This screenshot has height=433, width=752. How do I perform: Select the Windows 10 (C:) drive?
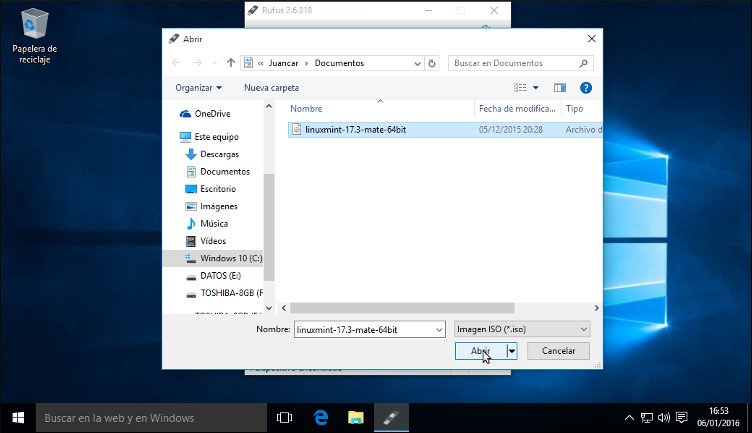[x=223, y=258]
